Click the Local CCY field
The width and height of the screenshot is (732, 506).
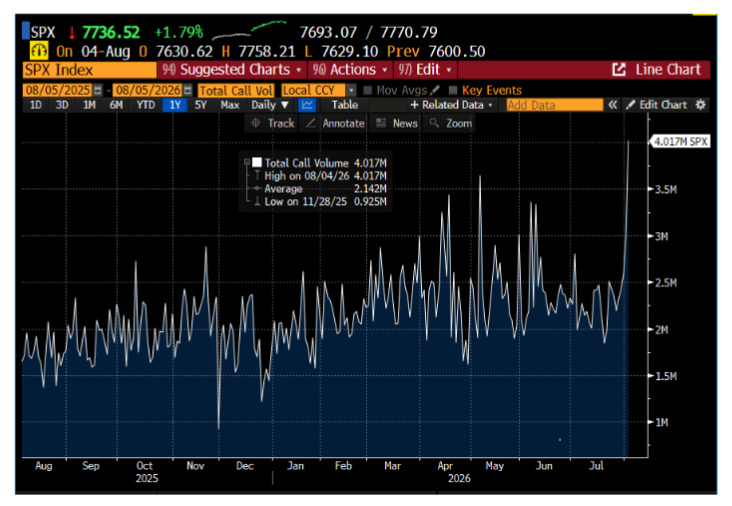pos(313,90)
